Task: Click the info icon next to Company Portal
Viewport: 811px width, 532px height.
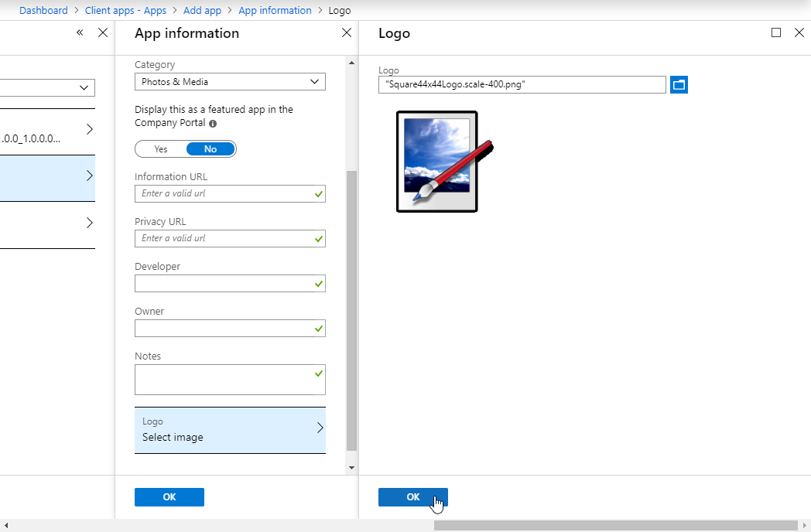Action: pos(213,124)
